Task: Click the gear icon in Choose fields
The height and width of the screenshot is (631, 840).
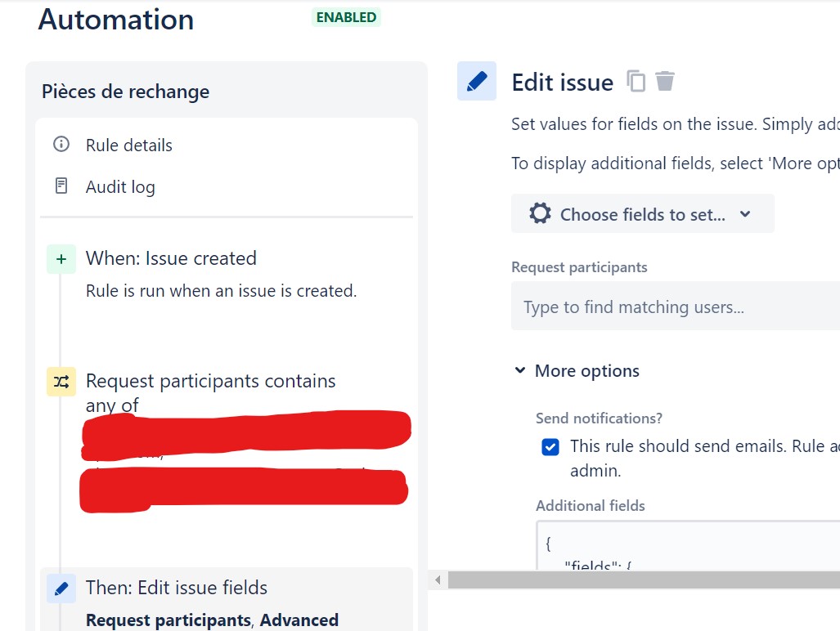Action: [x=539, y=213]
